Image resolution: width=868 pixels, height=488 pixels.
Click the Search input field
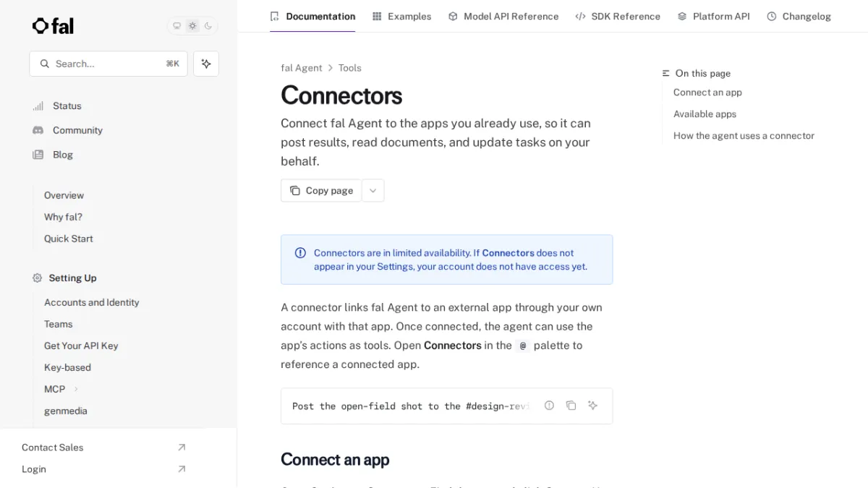(x=109, y=64)
